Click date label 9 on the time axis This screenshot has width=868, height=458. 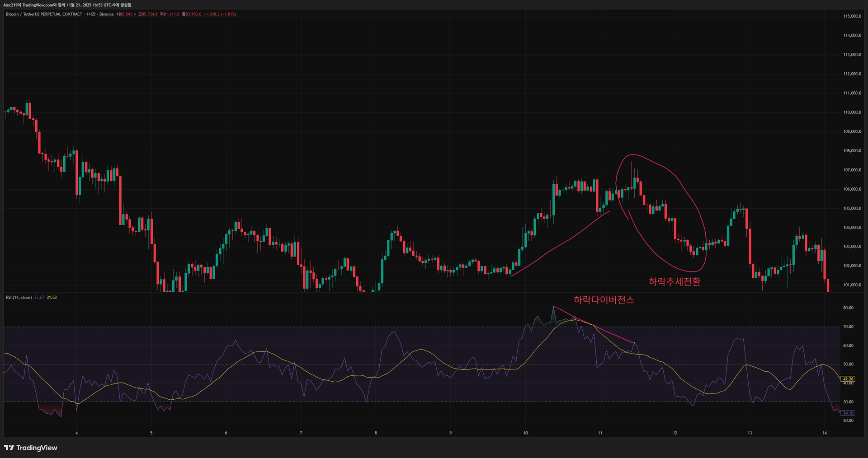point(450,433)
